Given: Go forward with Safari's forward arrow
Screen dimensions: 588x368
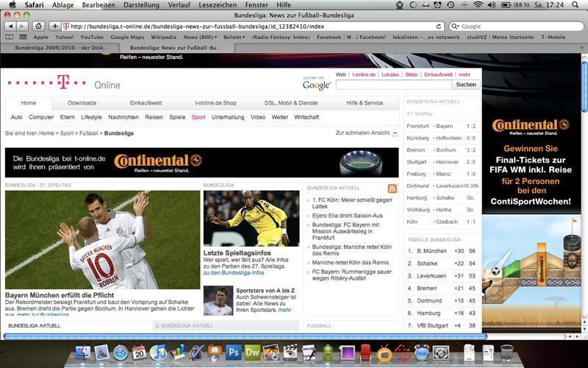Looking at the screenshot, I should click(22, 26).
